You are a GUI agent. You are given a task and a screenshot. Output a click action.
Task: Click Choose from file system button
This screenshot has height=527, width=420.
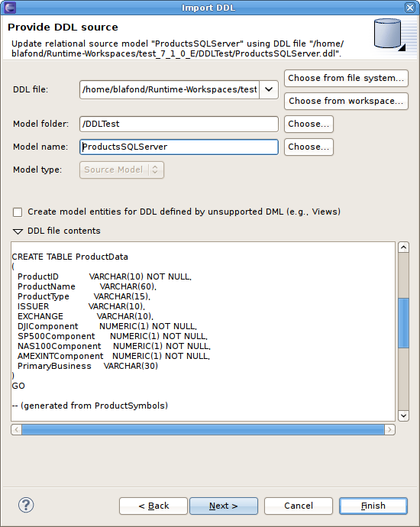point(346,78)
